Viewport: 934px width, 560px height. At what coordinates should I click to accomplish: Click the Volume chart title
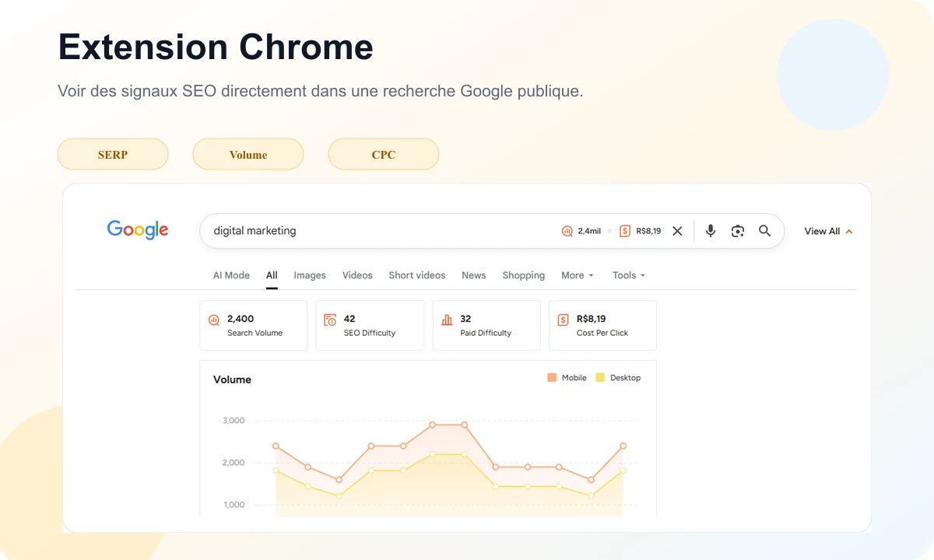coord(232,380)
